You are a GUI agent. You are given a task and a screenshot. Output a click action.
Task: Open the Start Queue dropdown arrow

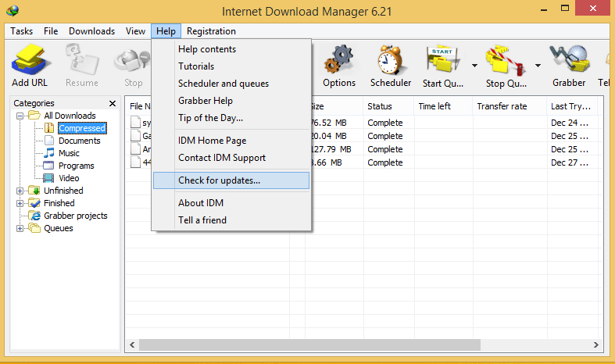(x=474, y=66)
